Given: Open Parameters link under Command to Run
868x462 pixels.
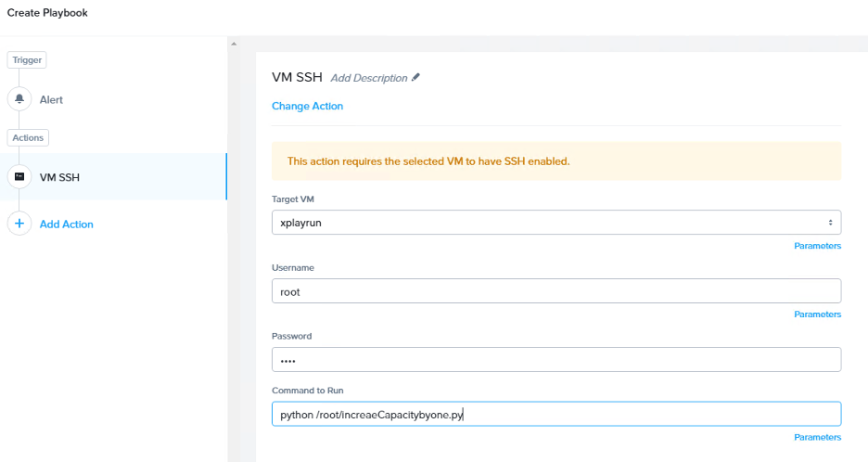Looking at the screenshot, I should (x=817, y=437).
